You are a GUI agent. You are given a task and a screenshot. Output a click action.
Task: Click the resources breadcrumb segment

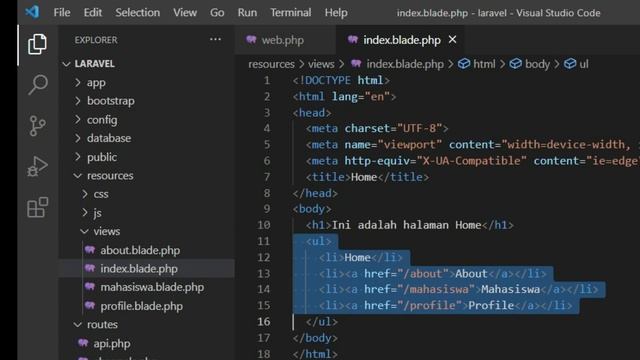(271, 64)
